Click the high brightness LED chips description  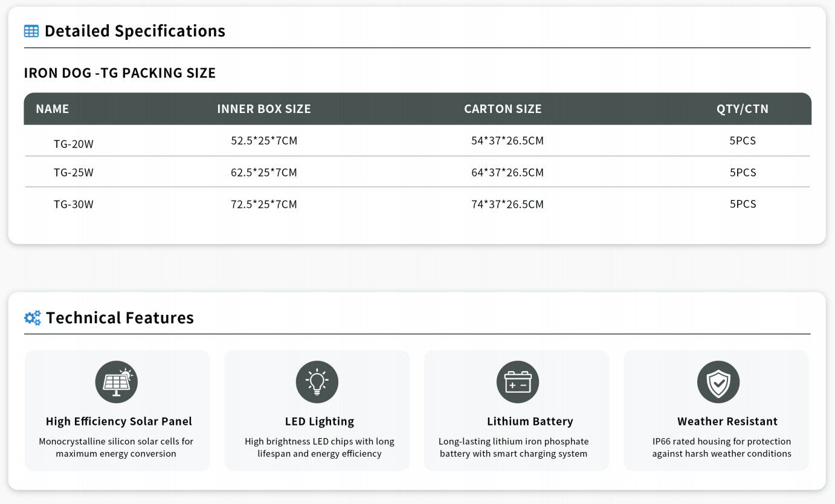point(320,448)
